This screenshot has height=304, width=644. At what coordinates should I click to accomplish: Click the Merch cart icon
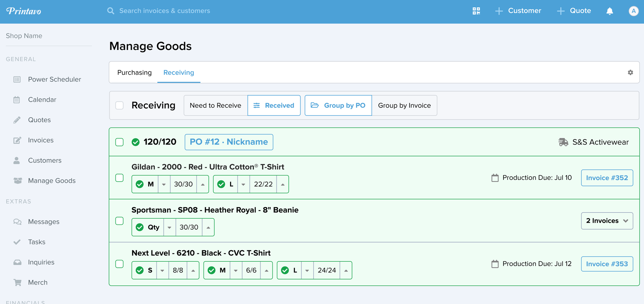tap(17, 283)
